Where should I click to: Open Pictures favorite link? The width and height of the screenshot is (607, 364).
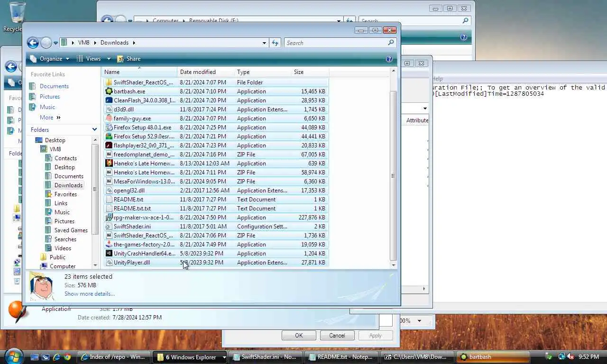click(x=50, y=97)
